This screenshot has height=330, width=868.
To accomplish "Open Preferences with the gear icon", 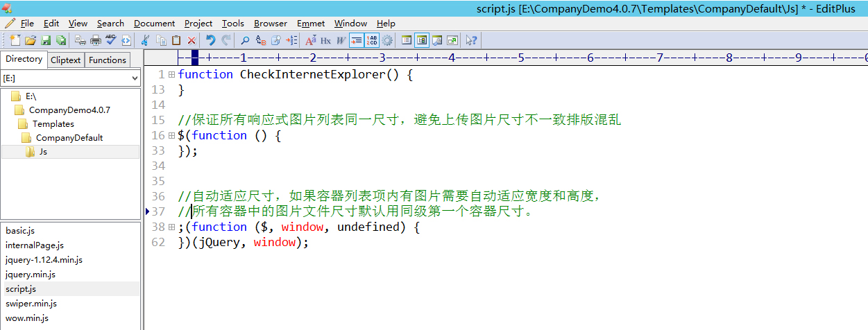I will click(x=387, y=40).
